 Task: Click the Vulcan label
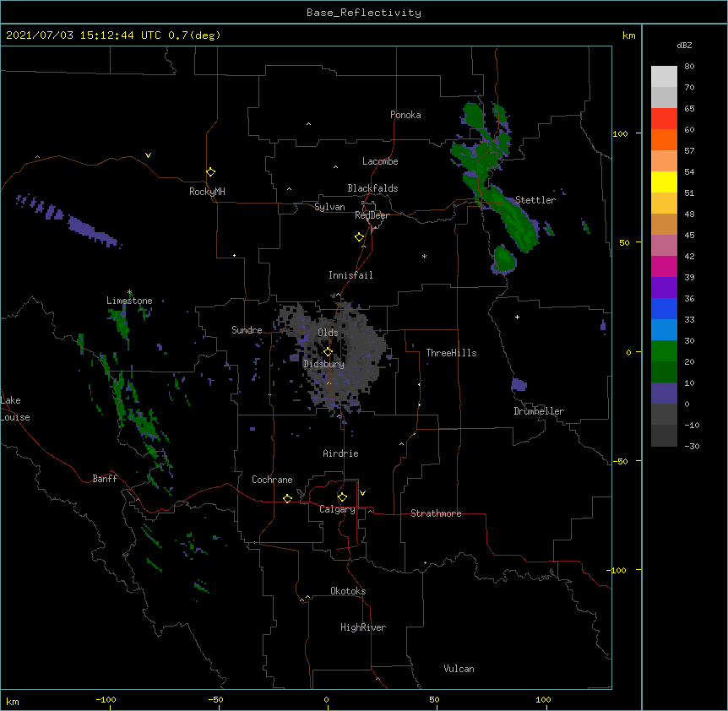pos(459,669)
